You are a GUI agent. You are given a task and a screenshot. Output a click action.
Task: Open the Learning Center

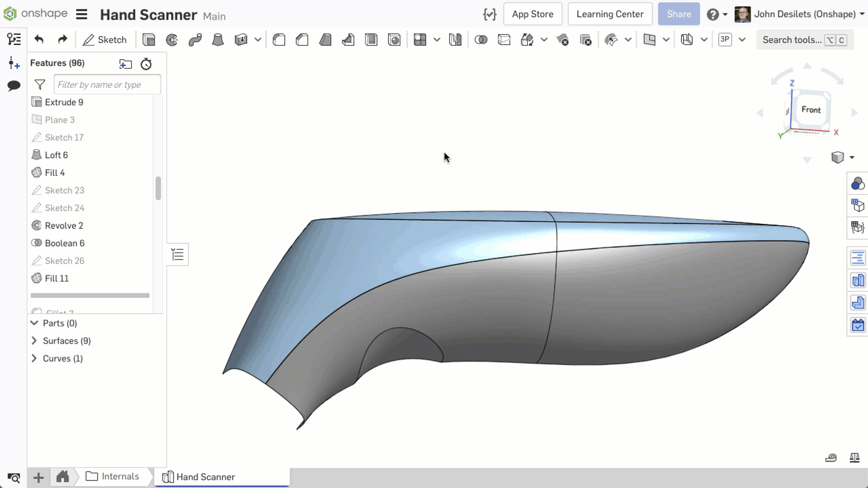(610, 14)
